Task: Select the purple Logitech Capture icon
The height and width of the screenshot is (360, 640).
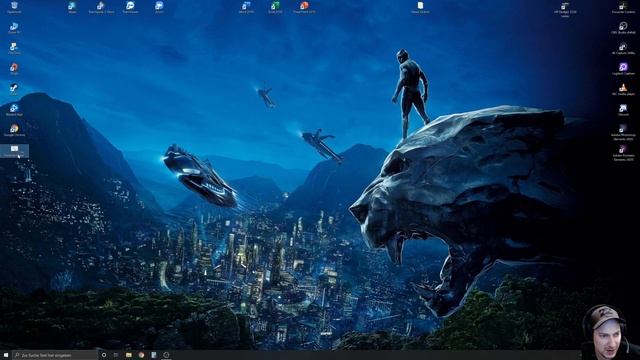Action: 623,69
